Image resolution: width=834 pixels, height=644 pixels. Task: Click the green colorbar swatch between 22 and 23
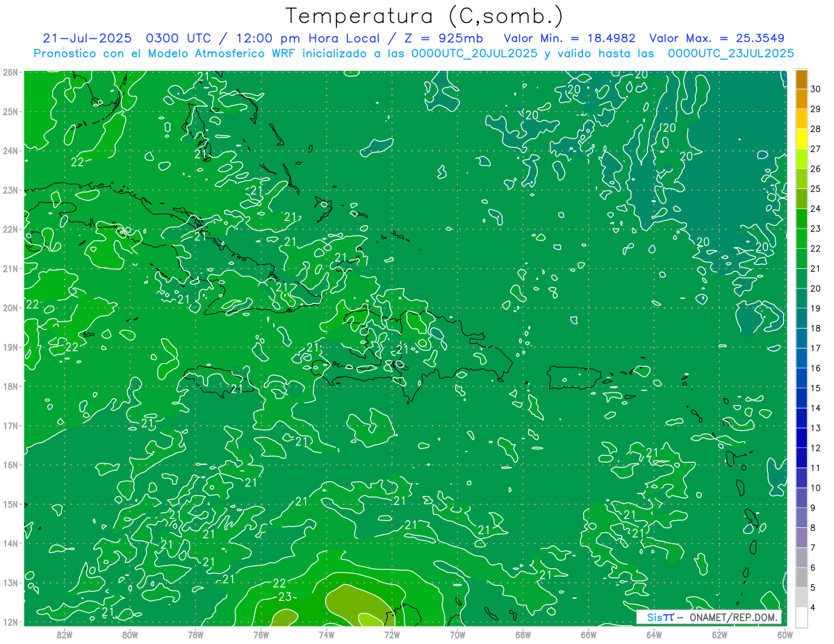coord(802,238)
